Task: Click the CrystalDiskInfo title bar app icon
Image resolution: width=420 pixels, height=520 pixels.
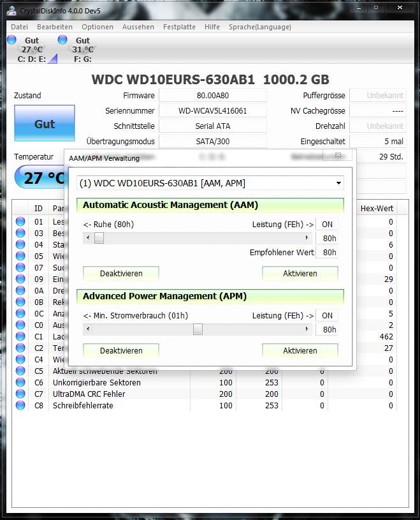Action: coord(11,11)
